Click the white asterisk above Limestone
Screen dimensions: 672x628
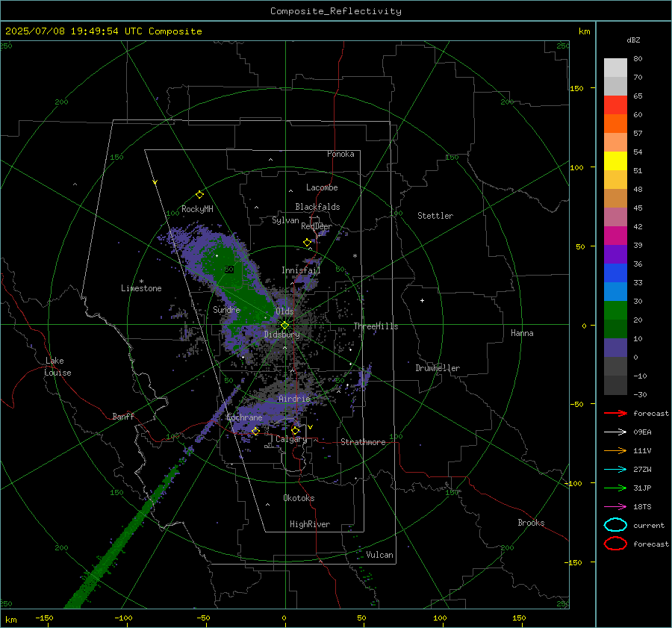point(141,282)
